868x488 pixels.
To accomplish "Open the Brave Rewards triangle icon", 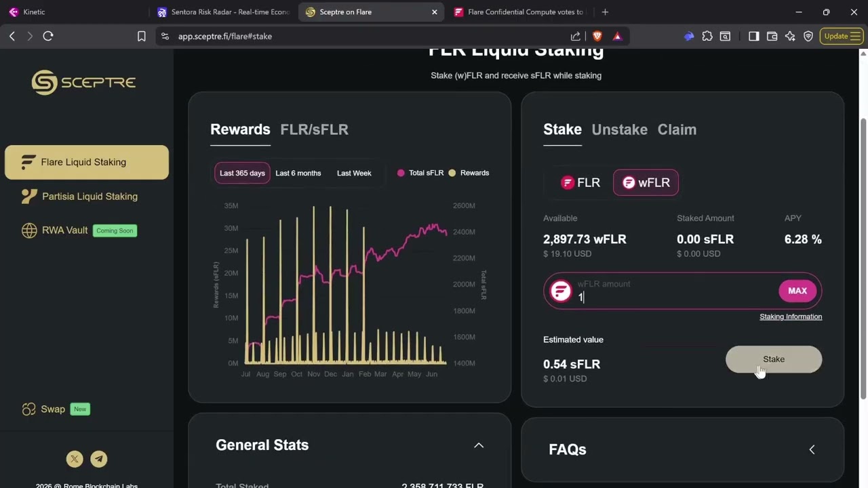I will click(x=617, y=36).
